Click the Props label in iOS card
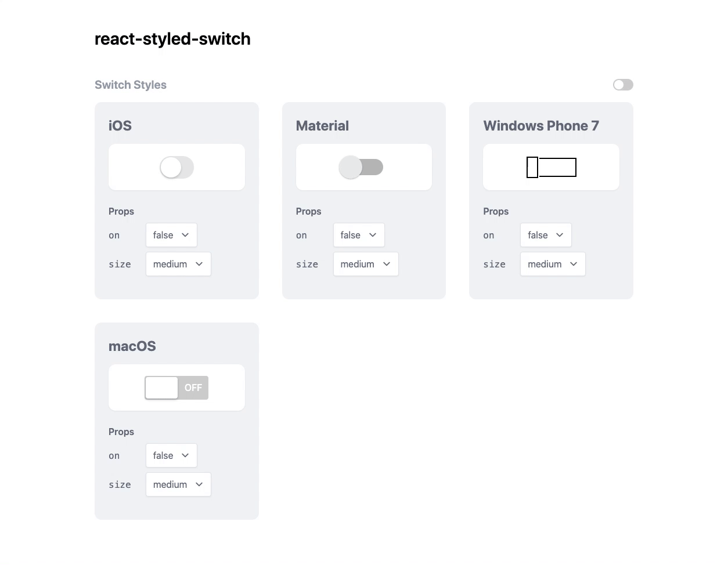This screenshot has width=728, height=565. point(121,211)
